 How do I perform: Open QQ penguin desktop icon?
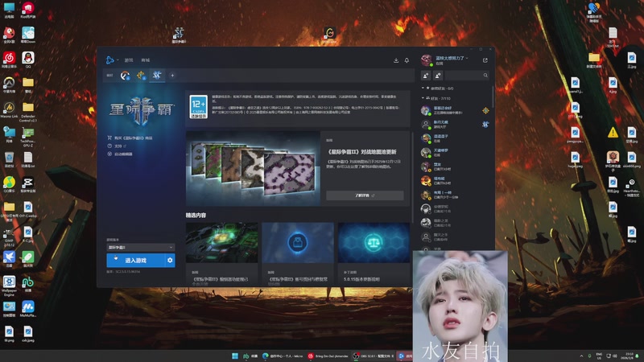coord(28,60)
